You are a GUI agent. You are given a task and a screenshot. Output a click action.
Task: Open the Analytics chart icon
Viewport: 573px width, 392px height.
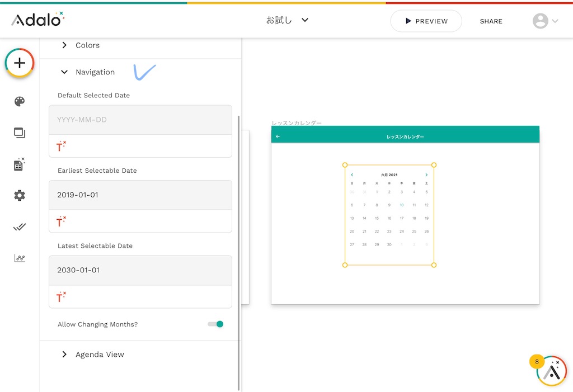20,258
